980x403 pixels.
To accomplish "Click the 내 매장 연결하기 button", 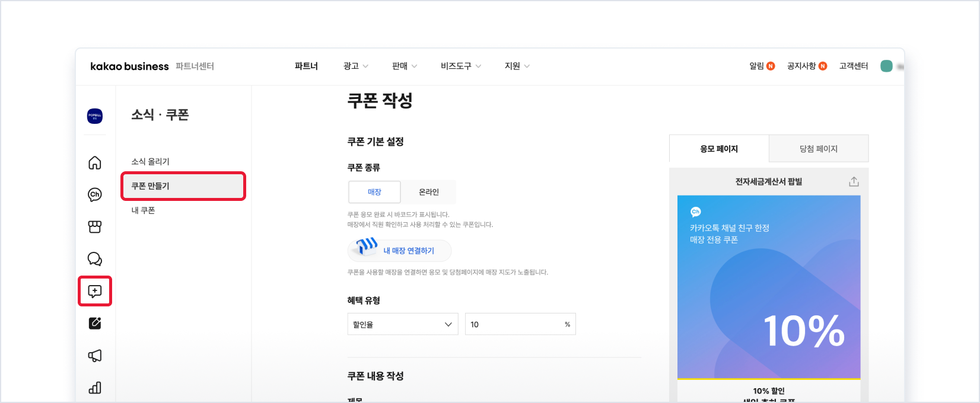I will (399, 251).
